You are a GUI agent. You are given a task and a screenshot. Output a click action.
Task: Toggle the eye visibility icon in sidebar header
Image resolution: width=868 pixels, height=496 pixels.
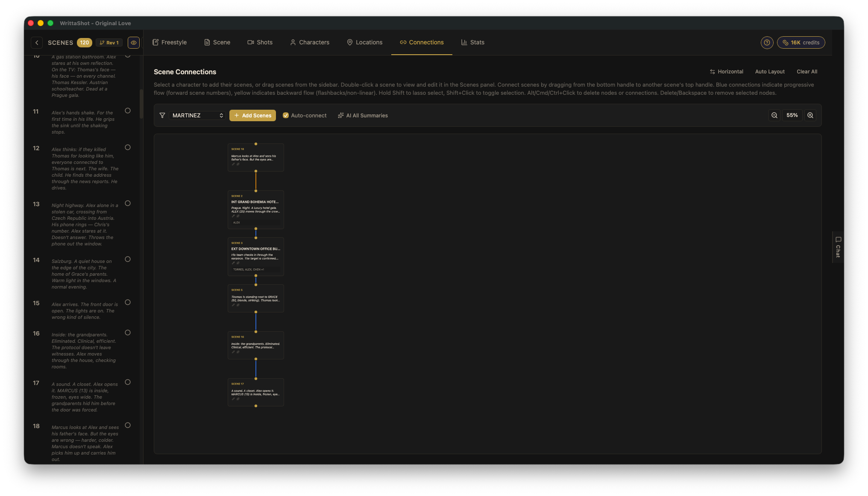coord(134,43)
